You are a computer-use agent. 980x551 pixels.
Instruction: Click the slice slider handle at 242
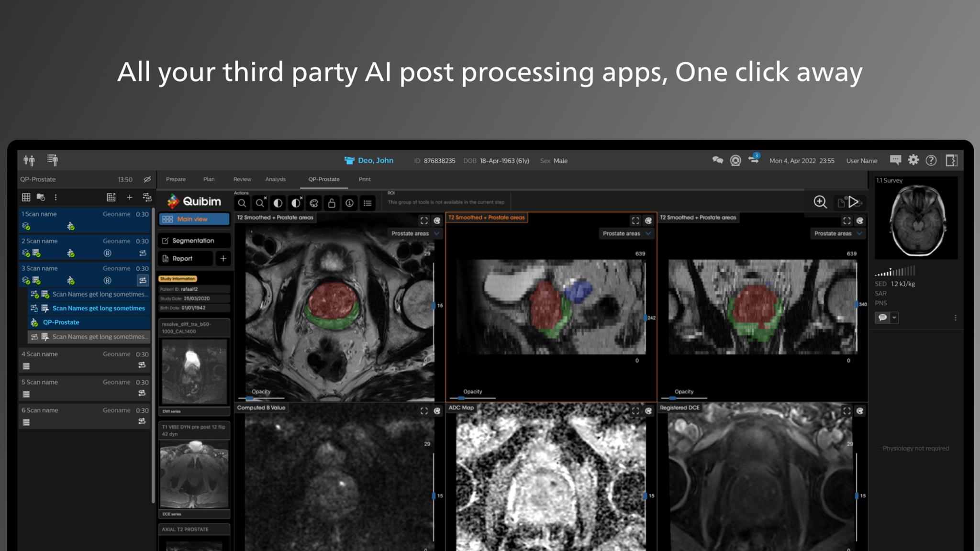point(646,318)
